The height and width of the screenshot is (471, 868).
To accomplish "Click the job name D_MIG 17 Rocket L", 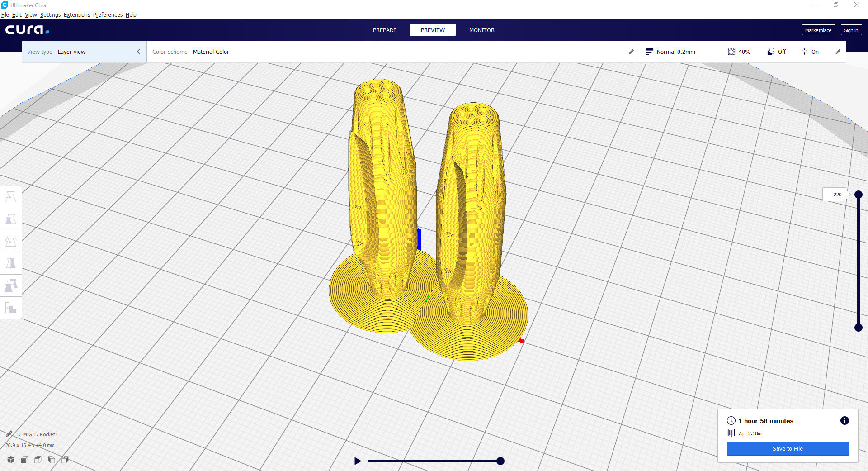I will click(x=38, y=434).
